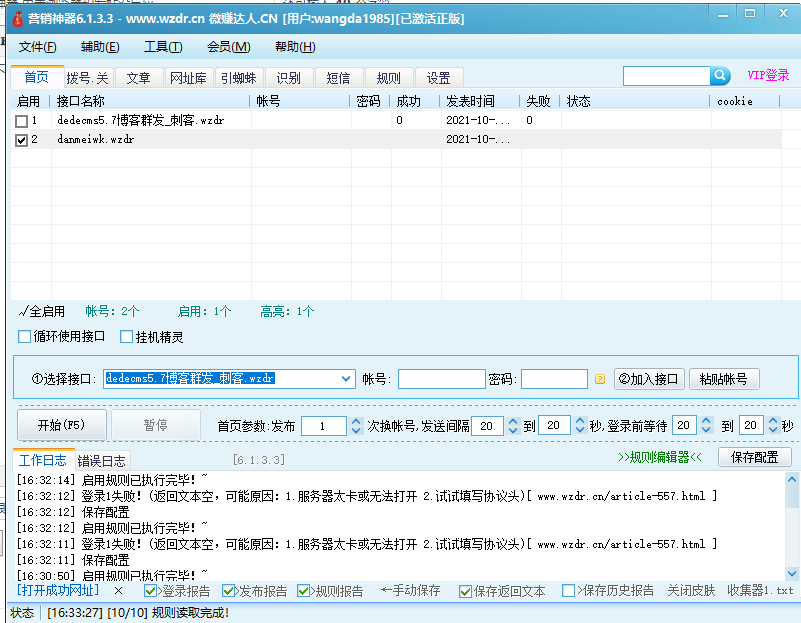801x623 pixels.
Task: Open the 选择接口 dropdown list
Action: point(347,379)
